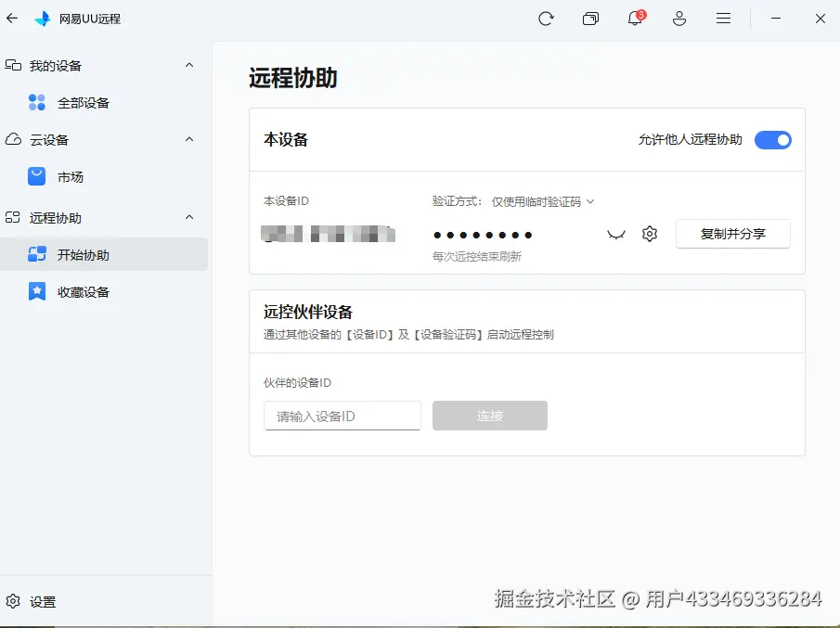Click the masked verification code dots

[x=483, y=235]
